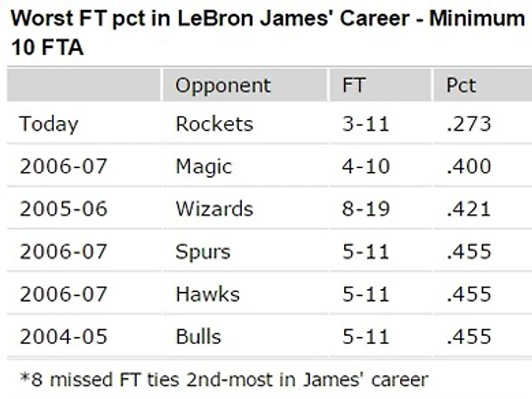Click the Bulls opponent cell
The width and height of the screenshot is (532, 399).
(x=198, y=337)
